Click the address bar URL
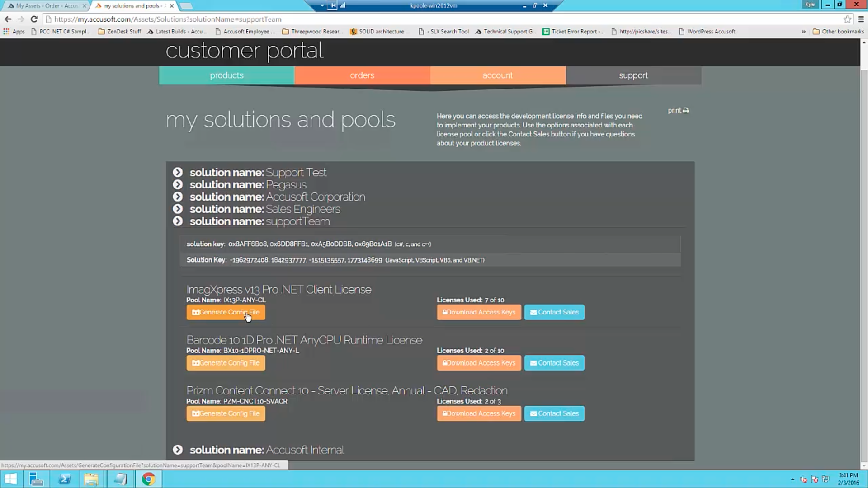Viewport: 868px width, 488px height. click(168, 19)
